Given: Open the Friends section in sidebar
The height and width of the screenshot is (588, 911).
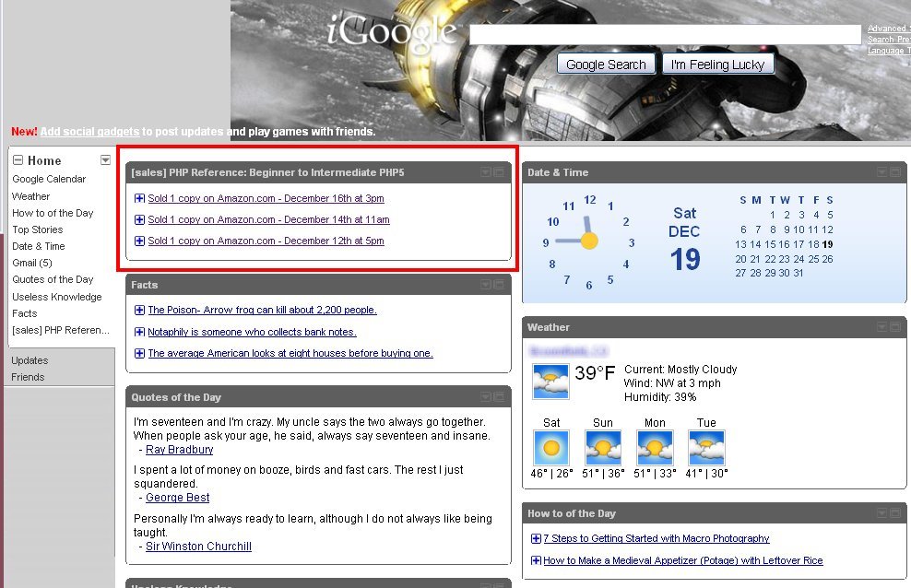Looking at the screenshot, I should point(28,377).
